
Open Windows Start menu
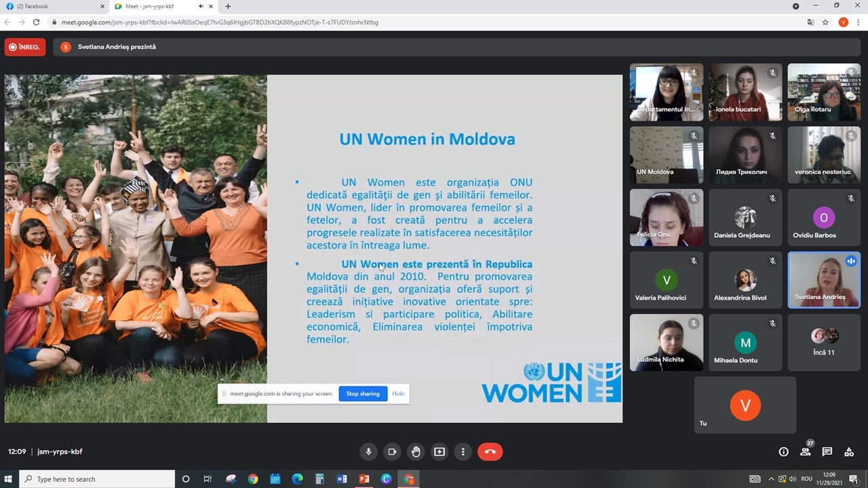tap(9, 479)
